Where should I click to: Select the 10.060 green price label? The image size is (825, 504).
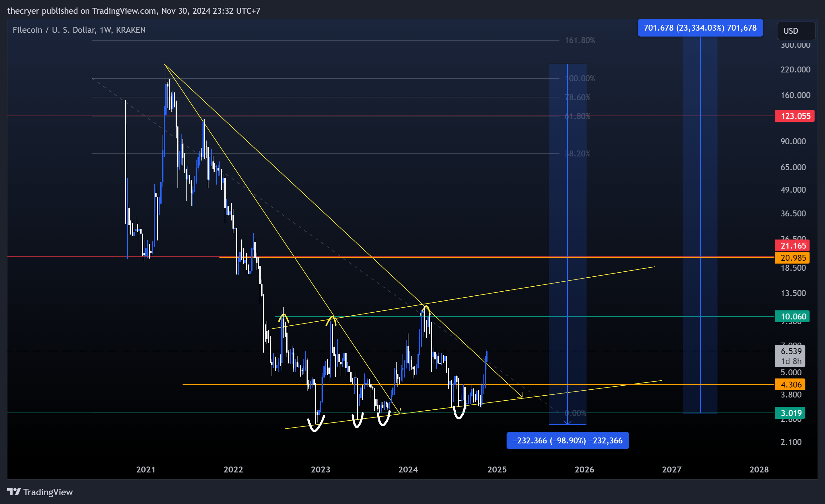point(792,317)
